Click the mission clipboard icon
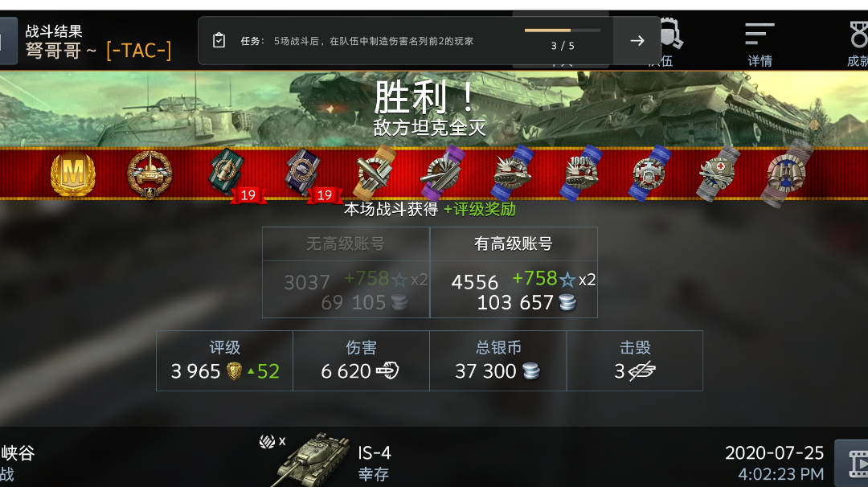This screenshot has height=487, width=868. point(219,40)
